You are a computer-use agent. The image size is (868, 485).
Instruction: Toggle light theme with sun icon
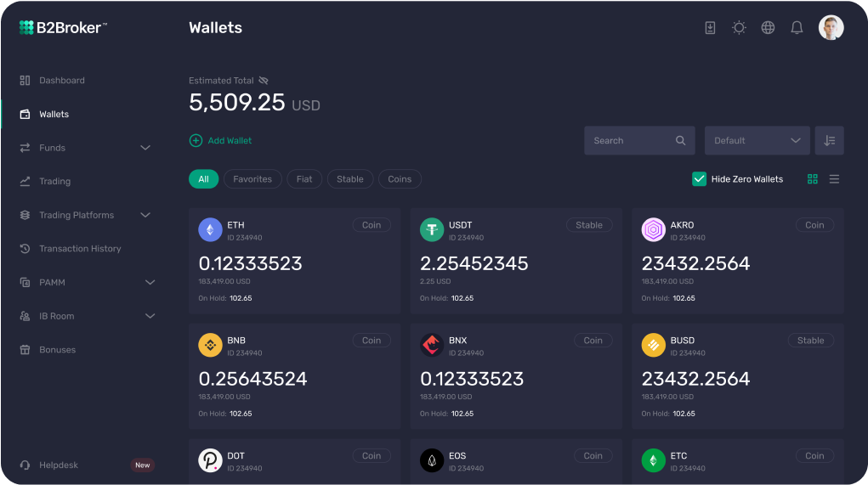click(739, 28)
